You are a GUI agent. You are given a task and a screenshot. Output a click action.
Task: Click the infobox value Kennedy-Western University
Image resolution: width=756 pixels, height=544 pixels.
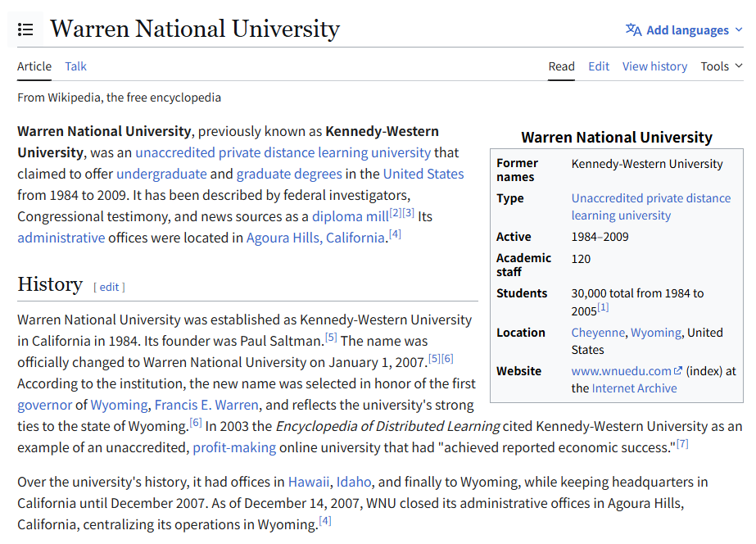(647, 164)
